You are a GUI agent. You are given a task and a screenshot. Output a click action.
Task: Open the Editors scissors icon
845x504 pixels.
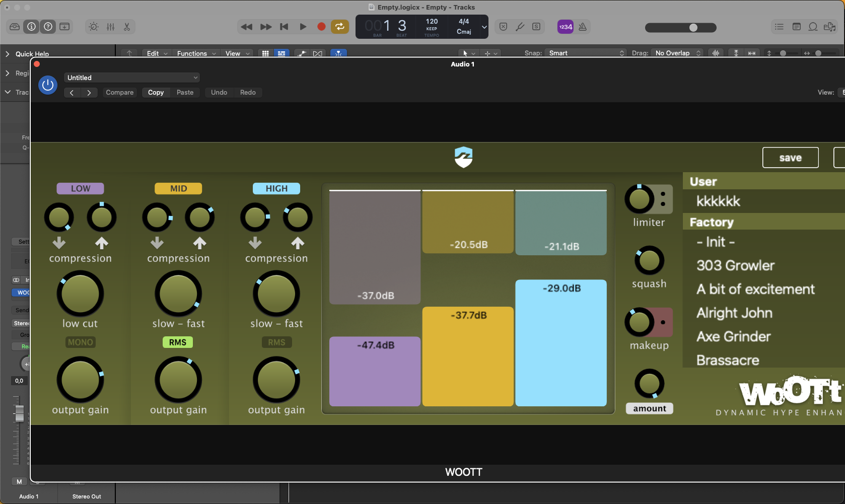coord(127,27)
